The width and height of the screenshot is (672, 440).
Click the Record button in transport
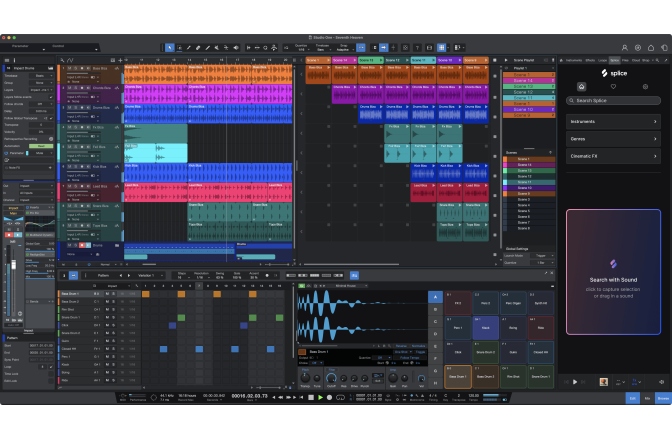(330, 398)
